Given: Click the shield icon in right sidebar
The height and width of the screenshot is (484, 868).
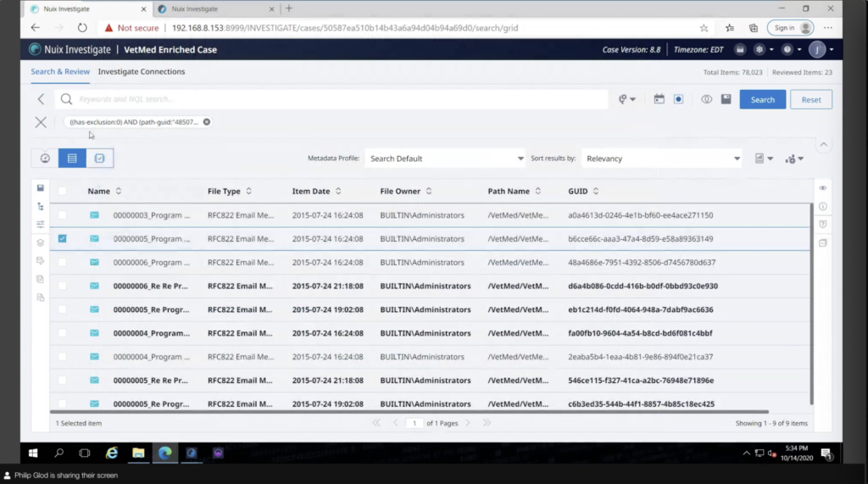Looking at the screenshot, I should pyautogui.click(x=823, y=225).
